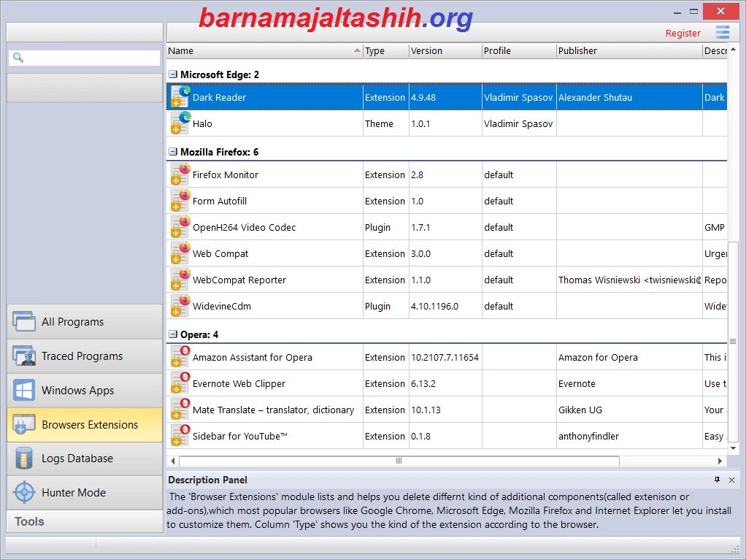Sort by the Publisher column header
The height and width of the screenshot is (560, 746).
630,51
